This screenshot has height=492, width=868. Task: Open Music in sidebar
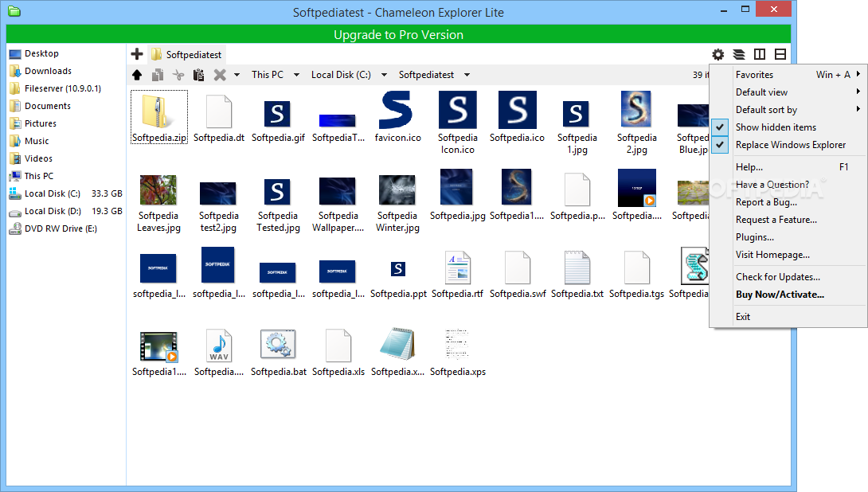click(29, 141)
